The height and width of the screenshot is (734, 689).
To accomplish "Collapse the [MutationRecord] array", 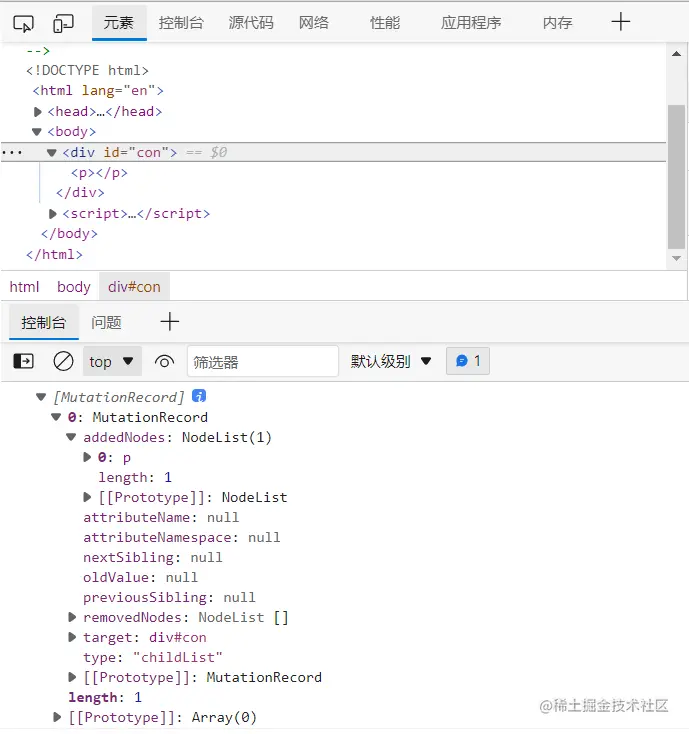I will coord(41,397).
